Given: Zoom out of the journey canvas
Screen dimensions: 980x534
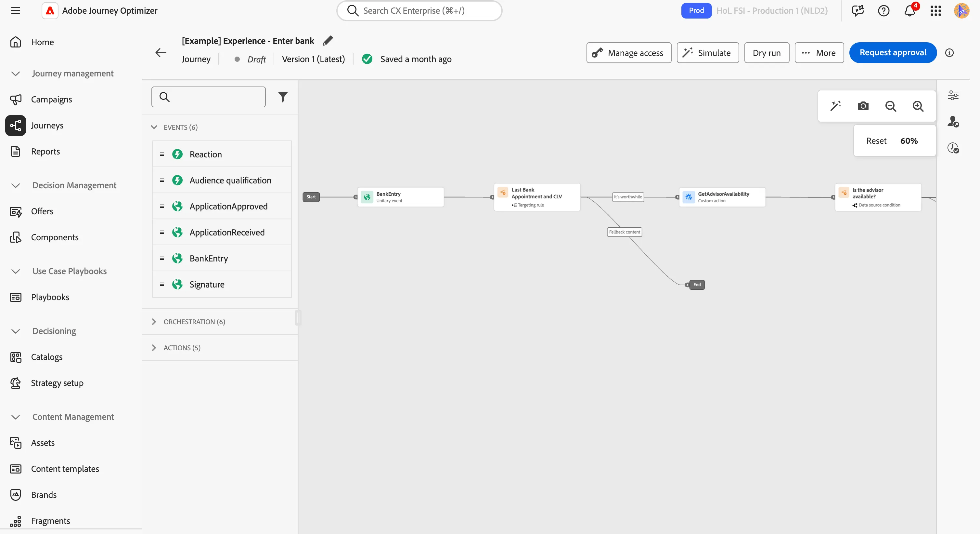Looking at the screenshot, I should pos(891,106).
